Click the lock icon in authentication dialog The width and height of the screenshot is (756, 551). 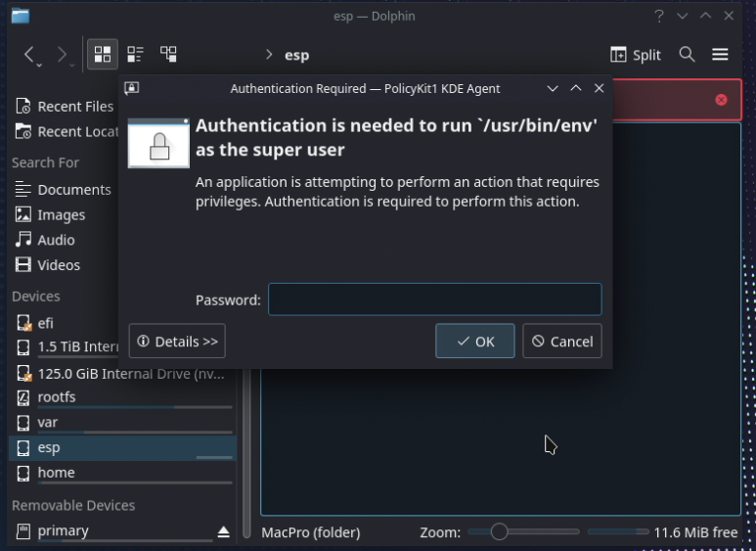click(x=158, y=143)
